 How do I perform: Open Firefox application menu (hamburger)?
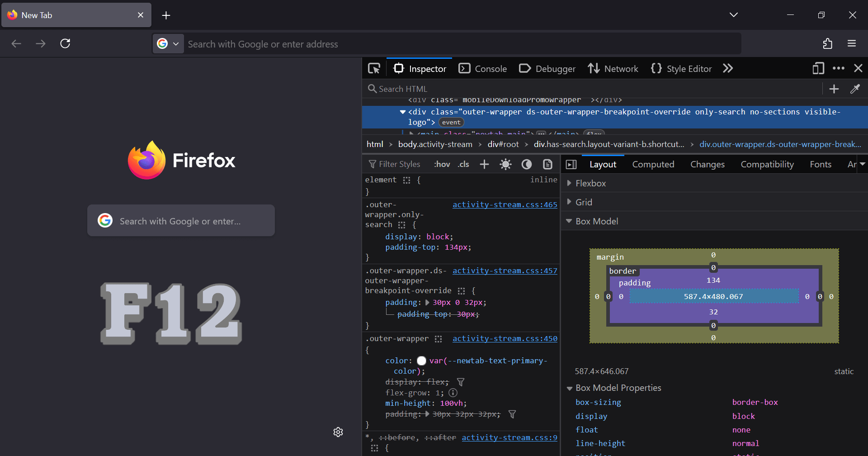pos(852,43)
